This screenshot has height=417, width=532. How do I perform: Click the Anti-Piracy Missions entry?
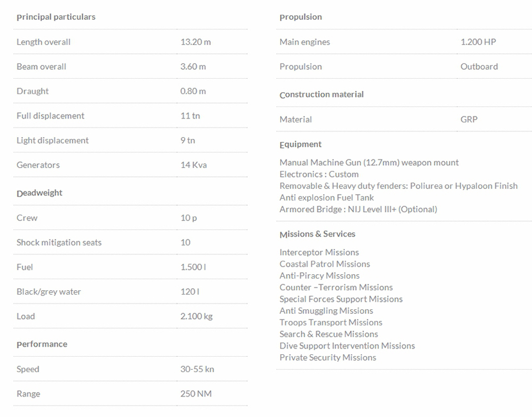pyautogui.click(x=319, y=275)
